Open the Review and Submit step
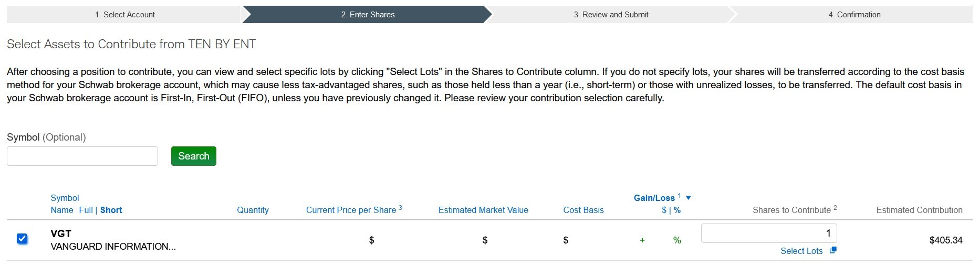 (611, 15)
